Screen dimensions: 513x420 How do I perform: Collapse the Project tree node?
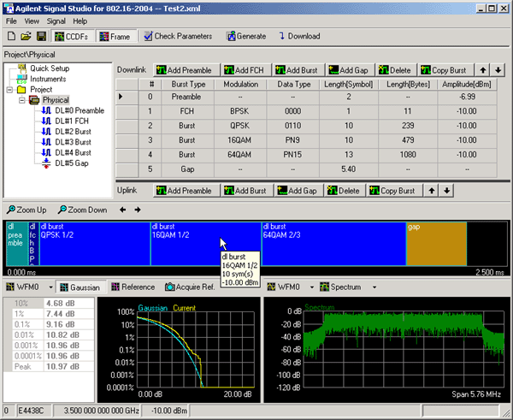point(9,90)
